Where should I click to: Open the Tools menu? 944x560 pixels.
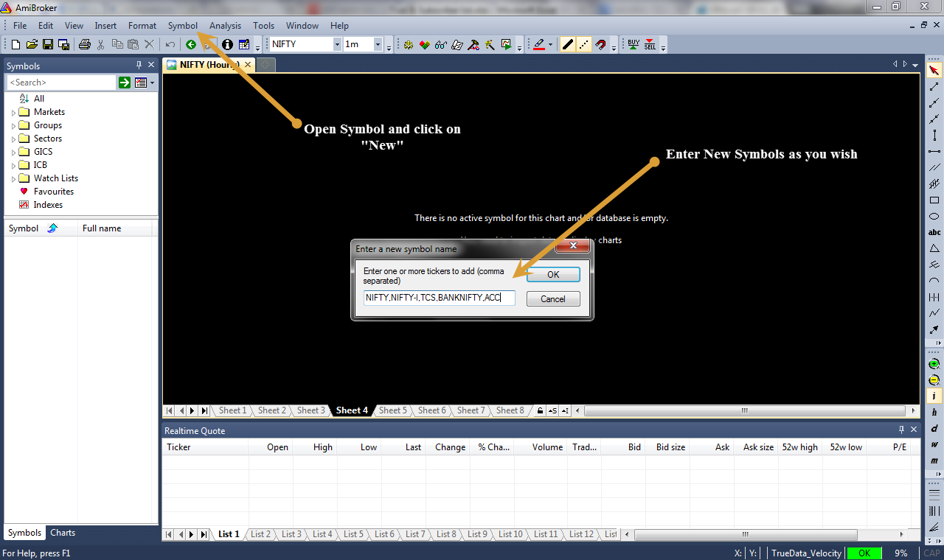point(263,26)
